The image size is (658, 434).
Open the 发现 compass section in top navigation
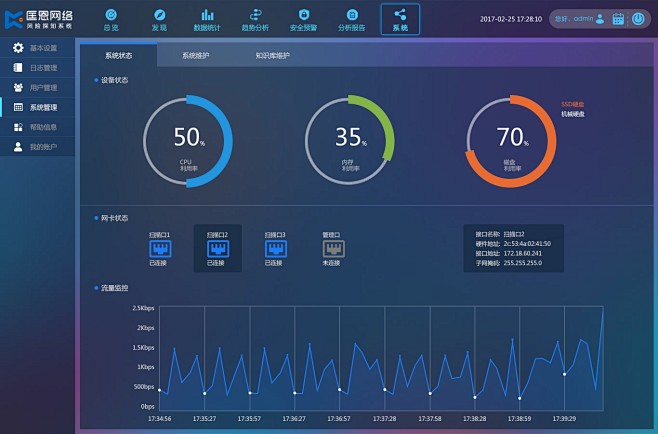tap(159, 20)
